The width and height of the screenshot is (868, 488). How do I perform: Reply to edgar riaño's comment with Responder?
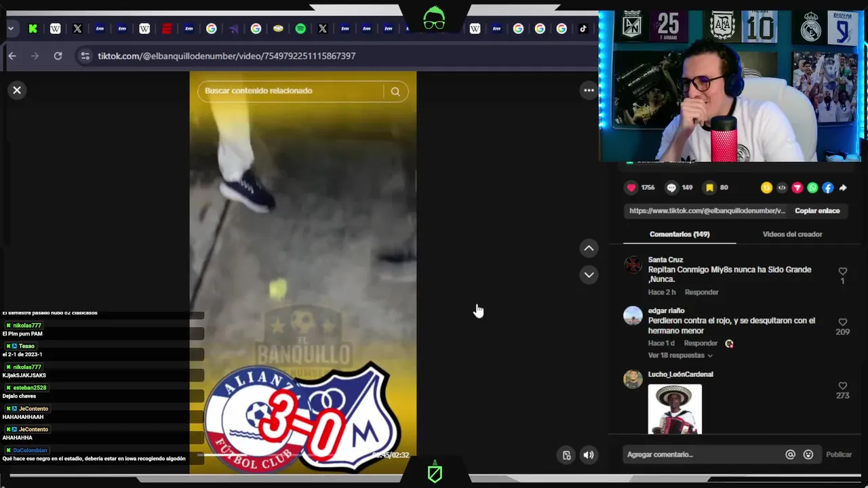click(701, 344)
